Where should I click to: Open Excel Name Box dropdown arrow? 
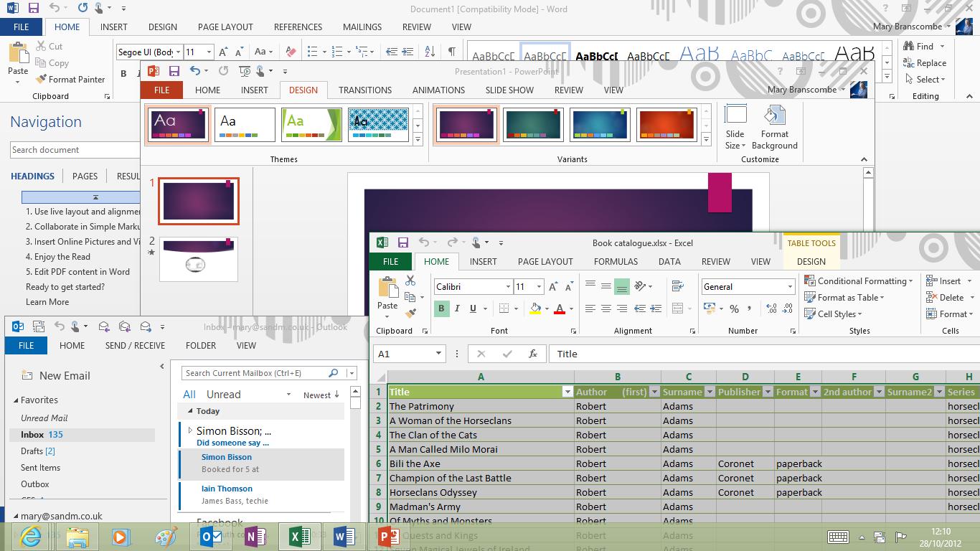tap(438, 354)
